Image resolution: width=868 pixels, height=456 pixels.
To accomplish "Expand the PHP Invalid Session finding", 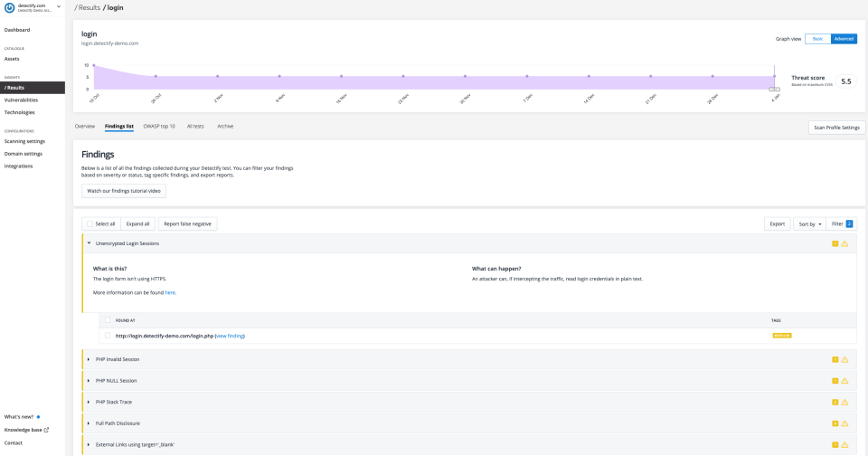I will pos(89,359).
